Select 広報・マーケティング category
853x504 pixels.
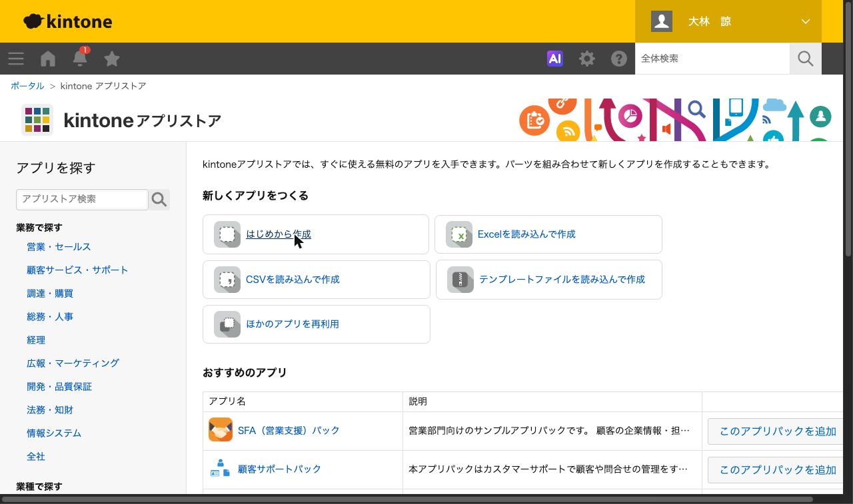(73, 363)
